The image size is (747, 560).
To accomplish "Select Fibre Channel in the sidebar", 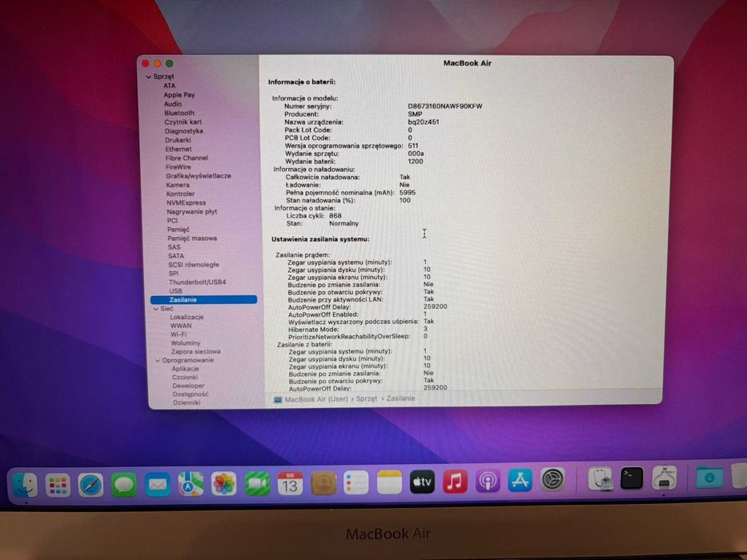I will [187, 158].
